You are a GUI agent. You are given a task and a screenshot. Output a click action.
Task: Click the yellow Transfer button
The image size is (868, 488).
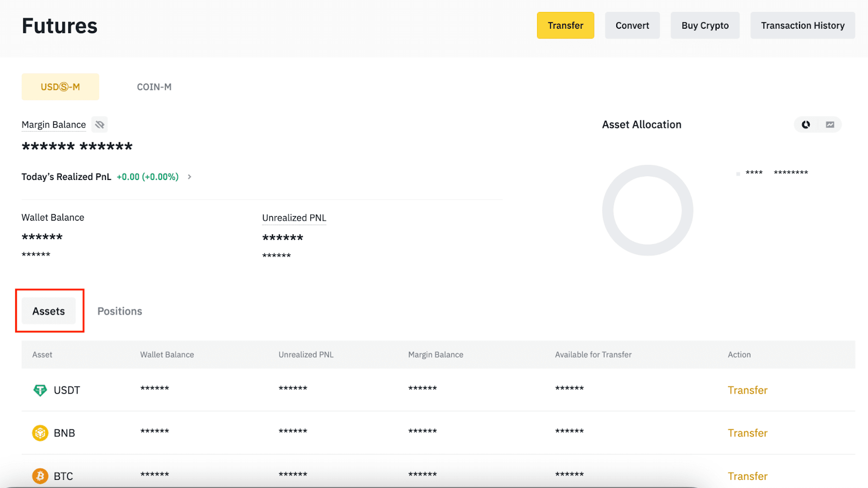click(565, 25)
